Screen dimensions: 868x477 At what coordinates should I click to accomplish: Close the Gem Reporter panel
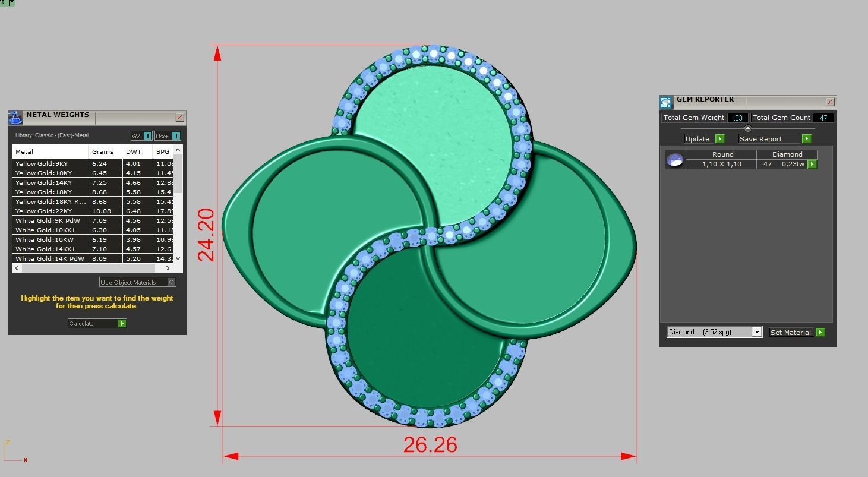point(830,102)
